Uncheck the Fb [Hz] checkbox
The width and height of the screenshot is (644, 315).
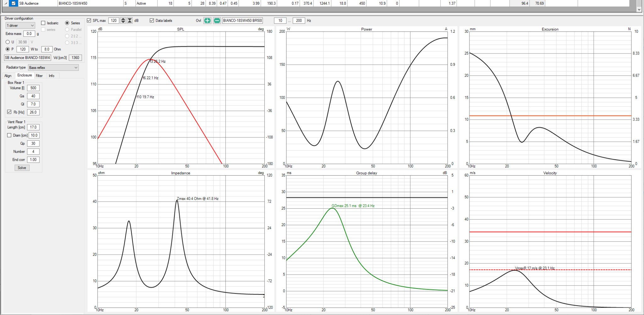(9, 112)
